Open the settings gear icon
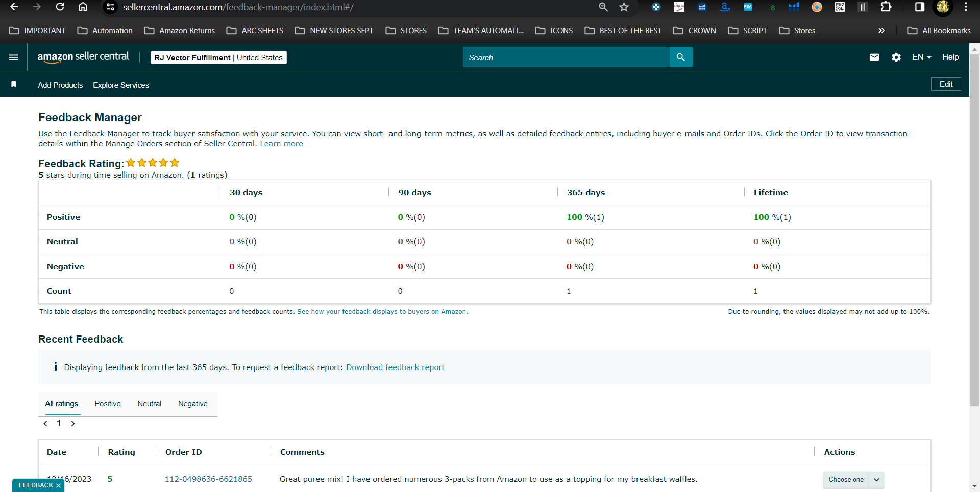980x492 pixels. tap(896, 57)
